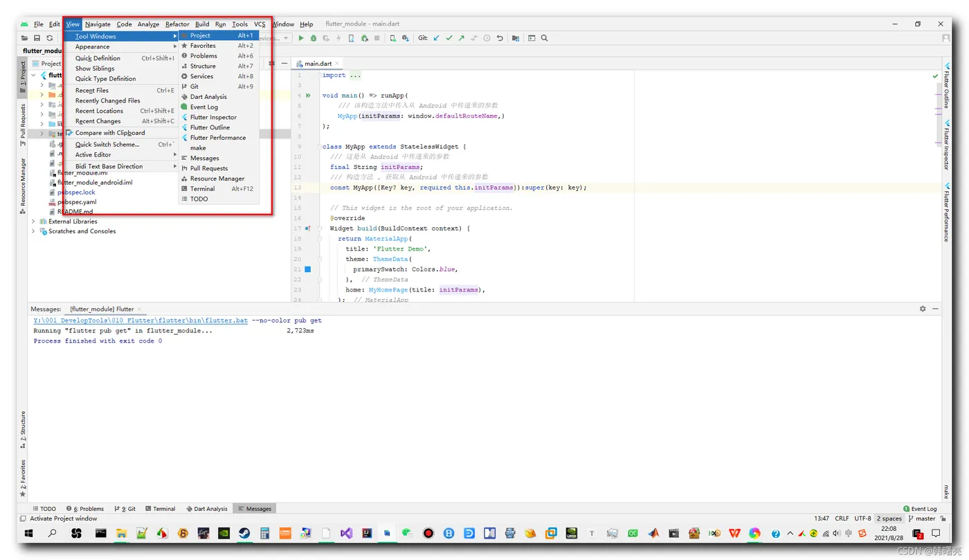Image resolution: width=969 pixels, height=560 pixels.
Task: Toggle Flutter Performance right stripe button
Action: [946, 212]
